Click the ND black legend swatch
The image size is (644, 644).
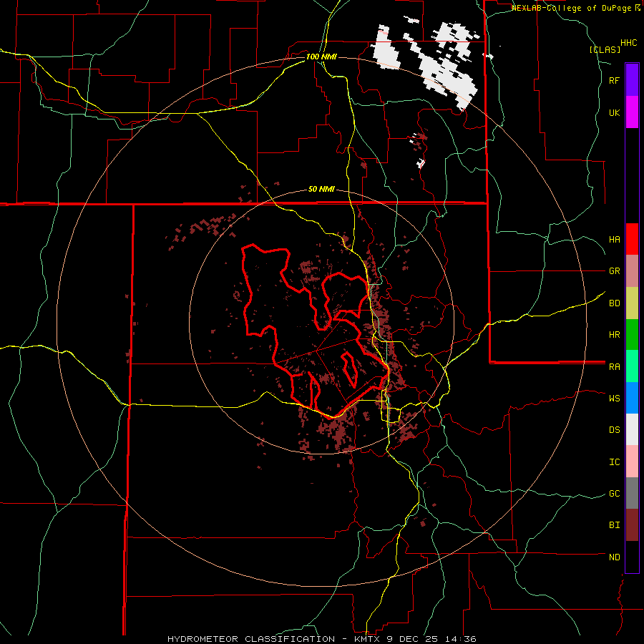tap(632, 557)
